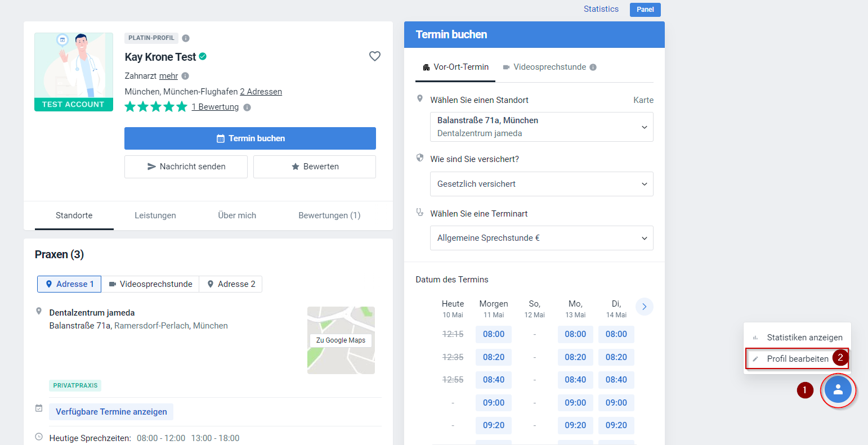Select "Profil bearbeiten" from the context menu
This screenshot has width=868, height=445.
pos(797,358)
